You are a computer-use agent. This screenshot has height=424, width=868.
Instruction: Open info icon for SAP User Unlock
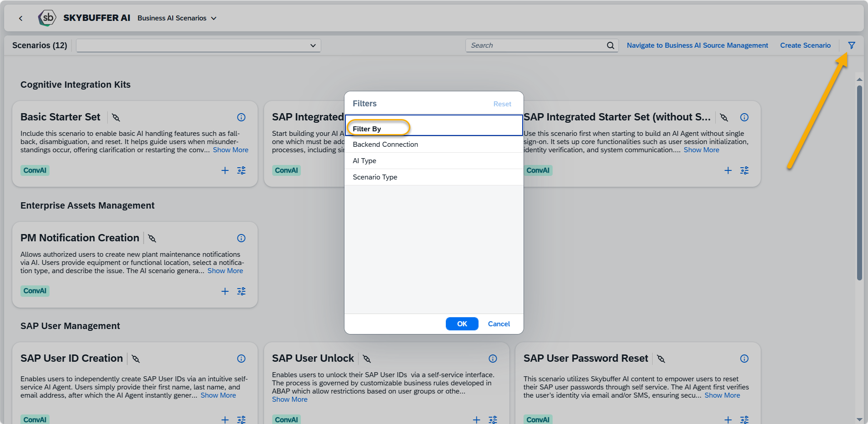point(493,359)
